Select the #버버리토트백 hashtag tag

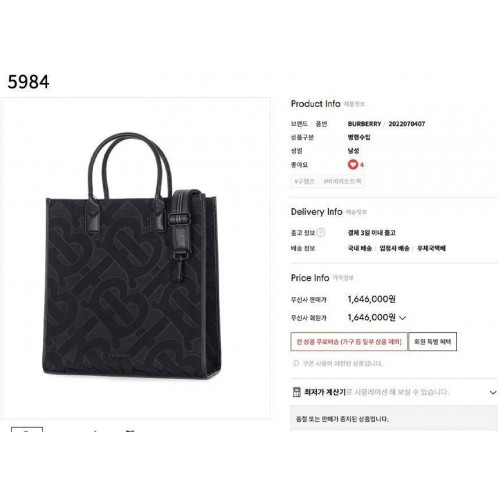(342, 181)
